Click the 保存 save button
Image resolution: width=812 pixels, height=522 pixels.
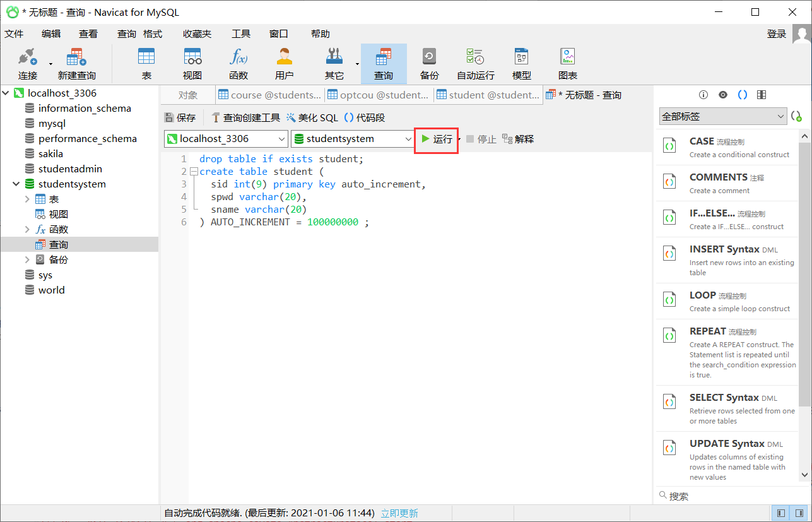tap(180, 117)
